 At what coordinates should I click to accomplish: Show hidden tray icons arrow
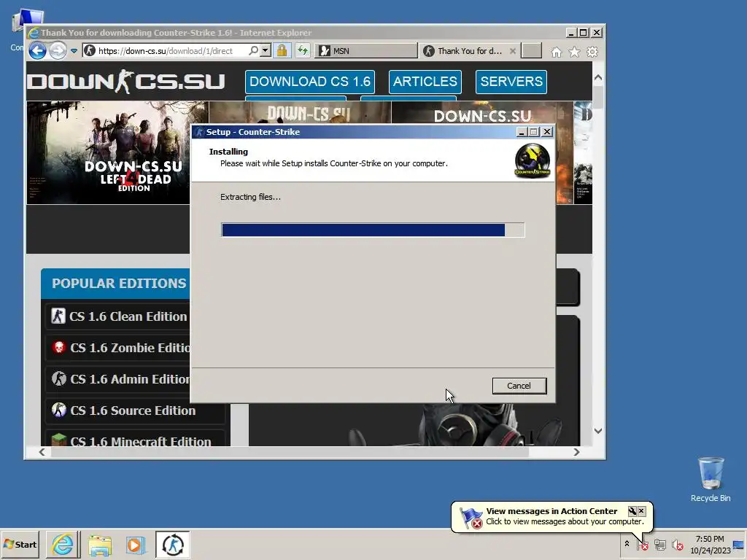coord(627,543)
